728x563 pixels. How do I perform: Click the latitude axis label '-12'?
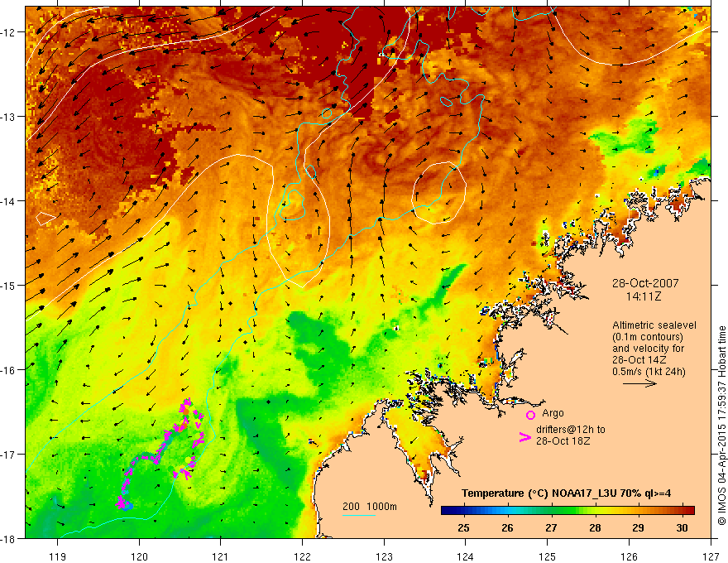(x=9, y=32)
